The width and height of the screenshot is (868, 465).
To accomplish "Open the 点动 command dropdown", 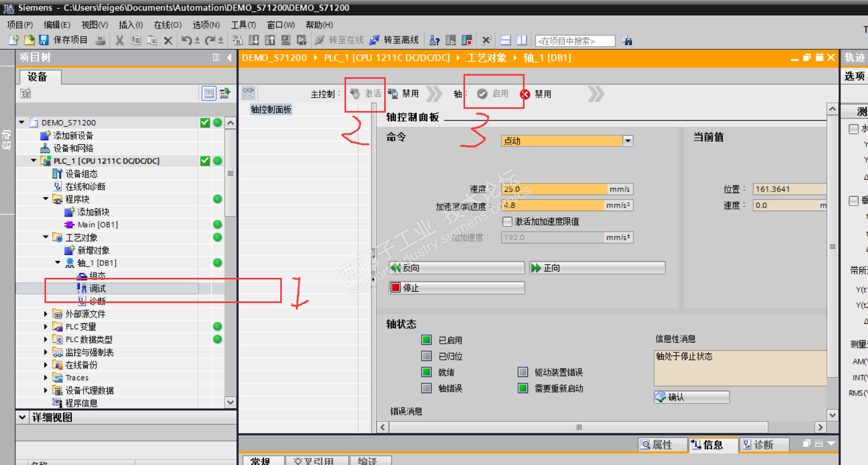I will tap(628, 141).
